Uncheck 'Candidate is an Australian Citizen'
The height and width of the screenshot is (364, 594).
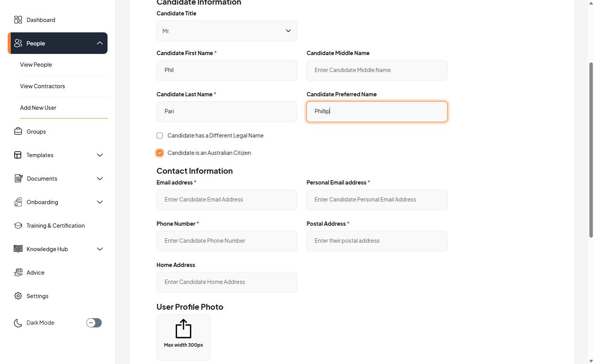[160, 153]
